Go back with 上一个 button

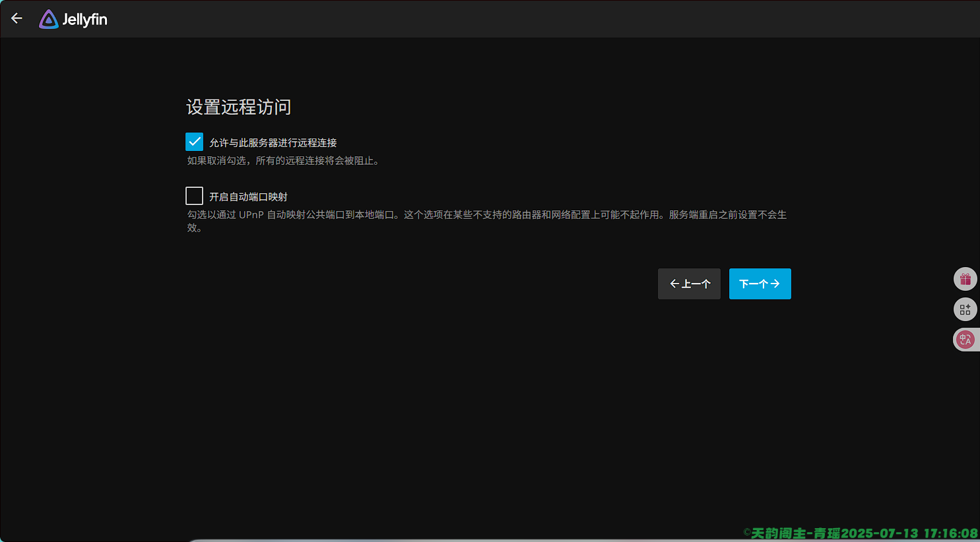click(689, 284)
